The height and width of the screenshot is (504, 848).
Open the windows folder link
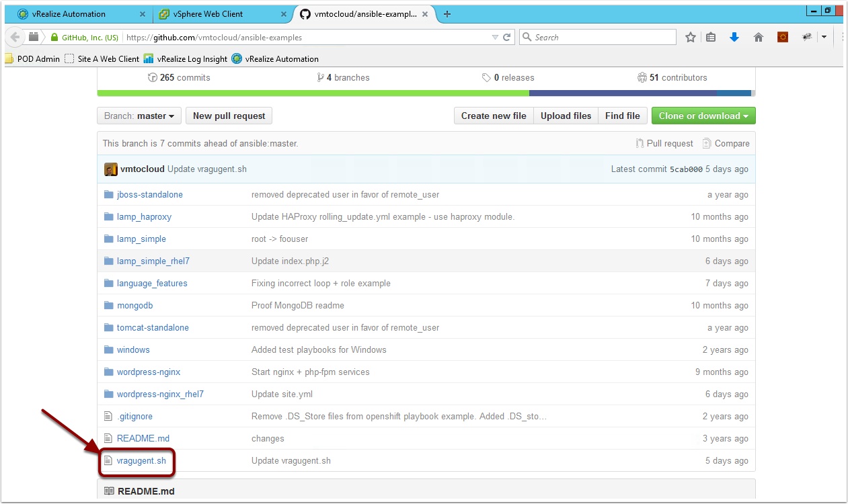click(133, 350)
